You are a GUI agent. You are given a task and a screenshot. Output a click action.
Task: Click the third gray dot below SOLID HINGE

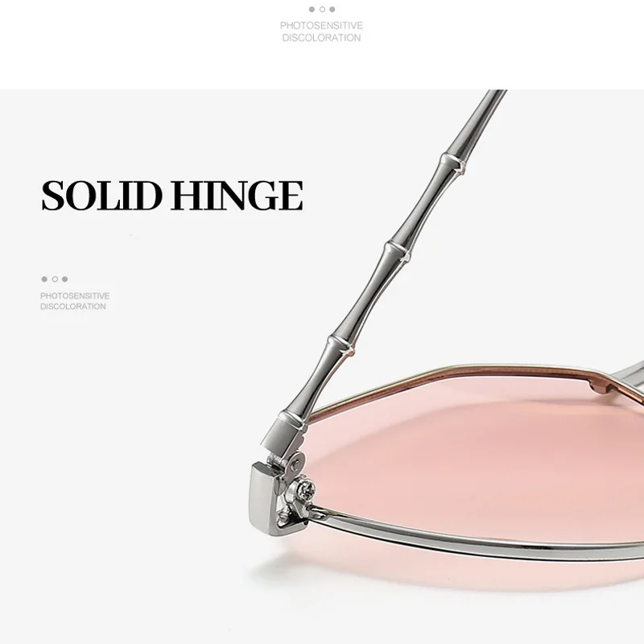point(64,279)
